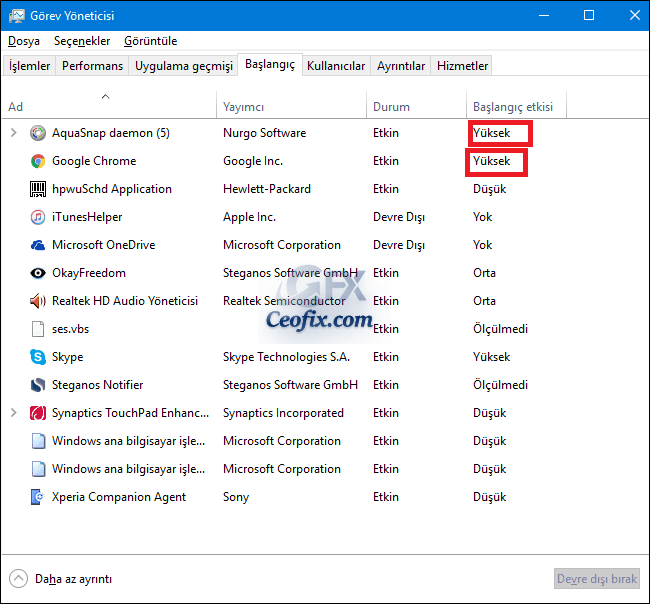Image resolution: width=650 pixels, height=604 pixels.
Task: Click the Devre dışı bırak button
Action: [x=597, y=579]
